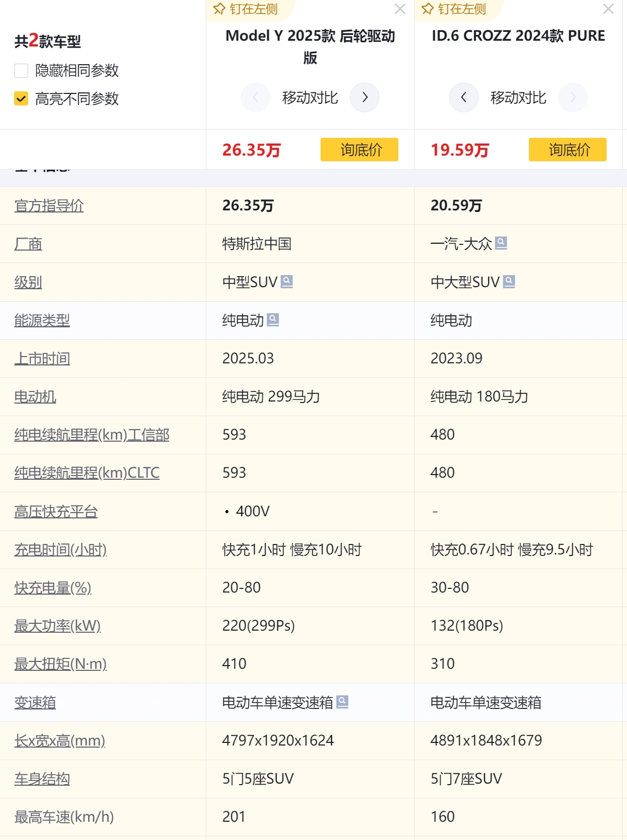Select 共2款车型 count heading
Screen dimensions: 627x840
click(48, 41)
